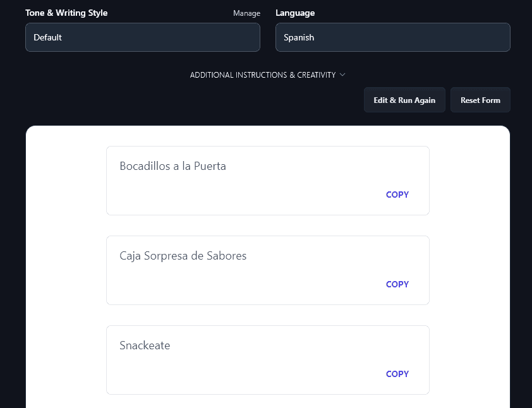Open the Language dropdown showing Spanish
This screenshot has height=408, width=532.
(392, 37)
